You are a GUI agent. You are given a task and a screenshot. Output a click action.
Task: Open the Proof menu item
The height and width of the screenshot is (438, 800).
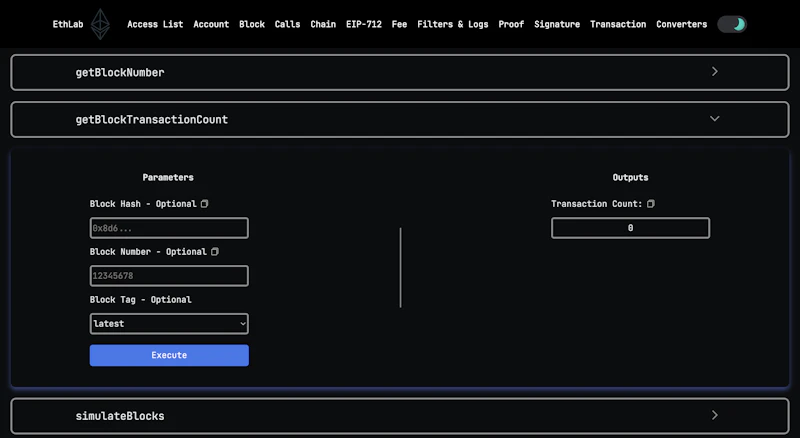511,24
